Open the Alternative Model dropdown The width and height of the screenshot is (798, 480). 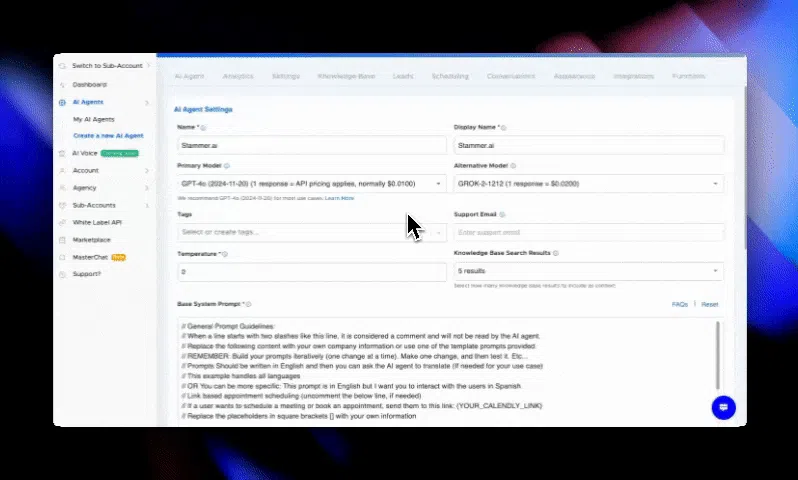589,184
